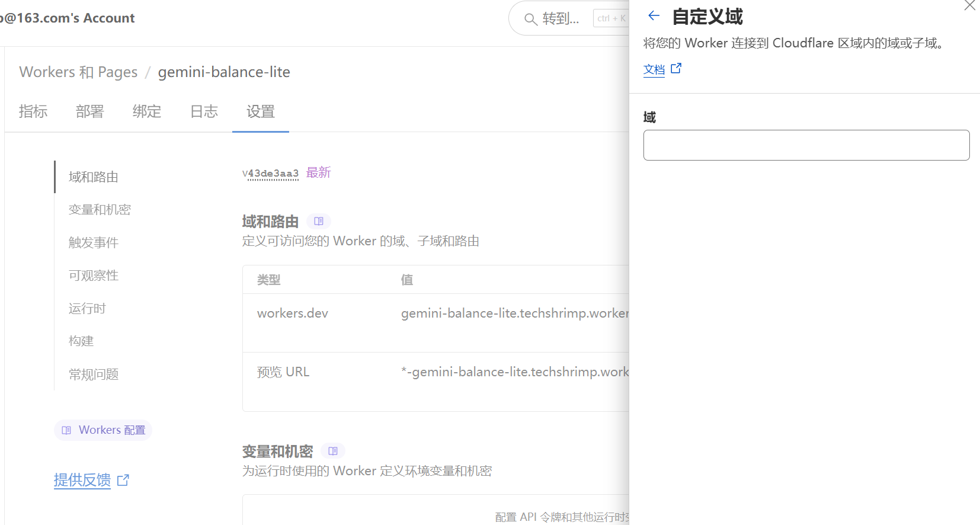Click the Workers 和 Pages breadcrumb link
This screenshot has width=980, height=525.
(x=78, y=72)
